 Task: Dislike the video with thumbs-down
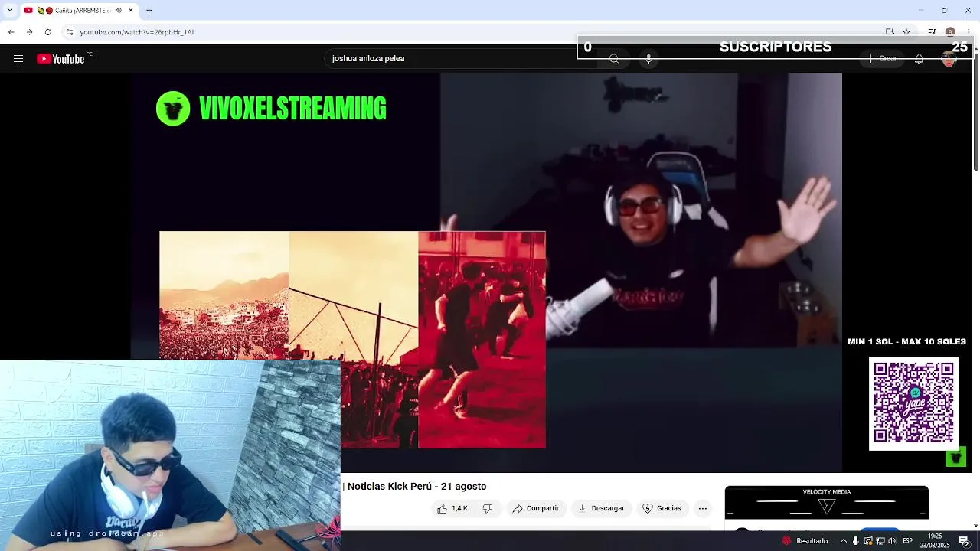tap(488, 509)
